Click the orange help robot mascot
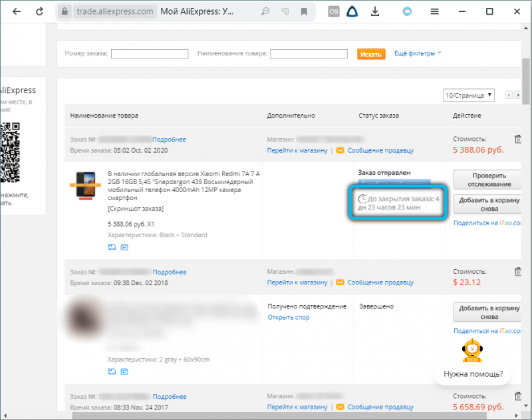 tap(472, 350)
